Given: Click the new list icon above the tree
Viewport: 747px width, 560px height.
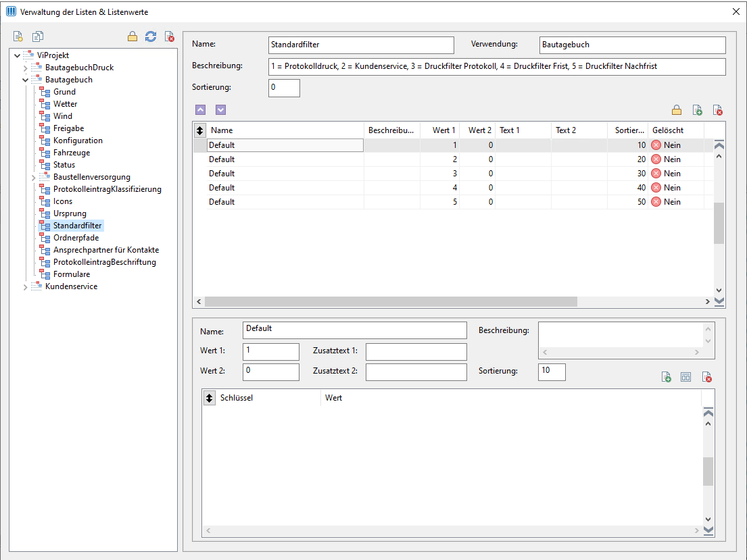Looking at the screenshot, I should [18, 36].
